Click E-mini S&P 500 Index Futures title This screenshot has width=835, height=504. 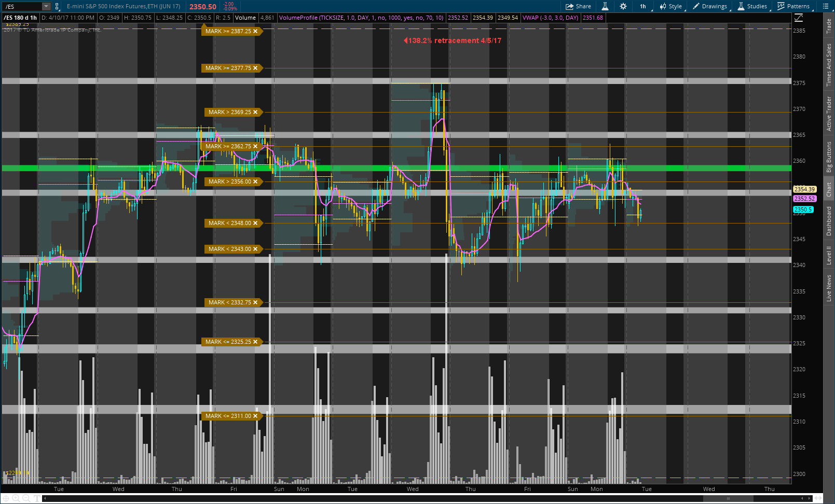tap(124, 6)
